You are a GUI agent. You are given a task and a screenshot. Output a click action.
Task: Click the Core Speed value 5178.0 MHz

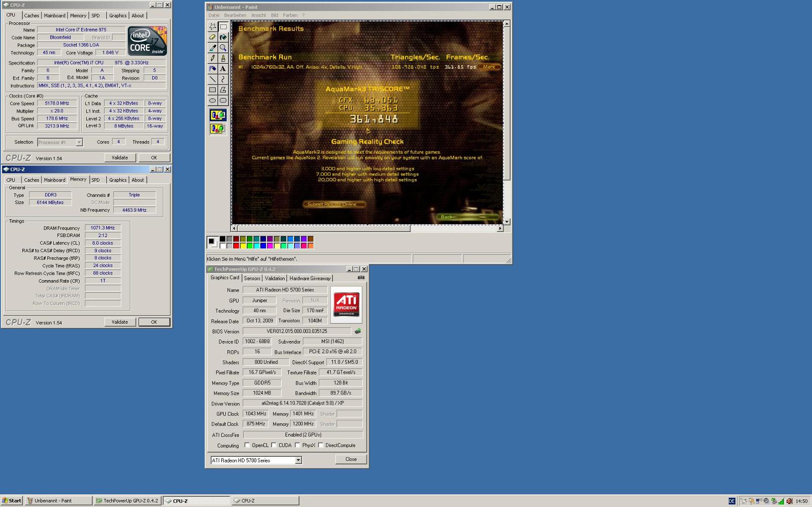57,103
